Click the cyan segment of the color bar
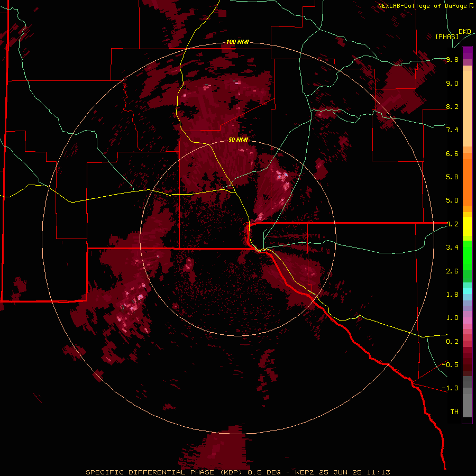 tap(467, 291)
